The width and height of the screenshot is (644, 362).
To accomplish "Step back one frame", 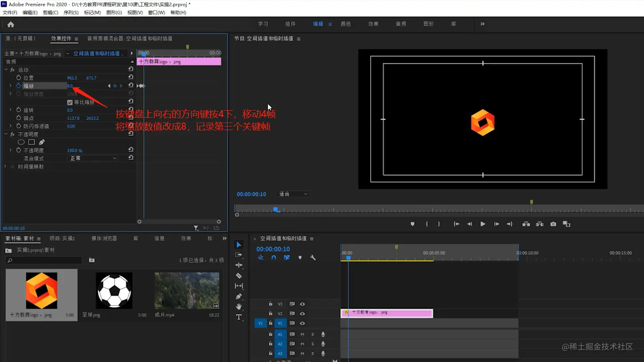I will coord(469,224).
